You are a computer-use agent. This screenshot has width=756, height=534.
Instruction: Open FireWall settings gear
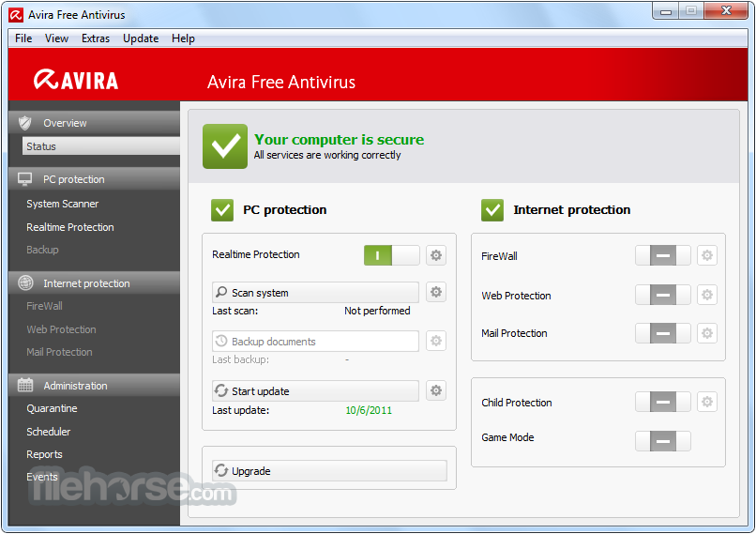pyautogui.click(x=707, y=255)
